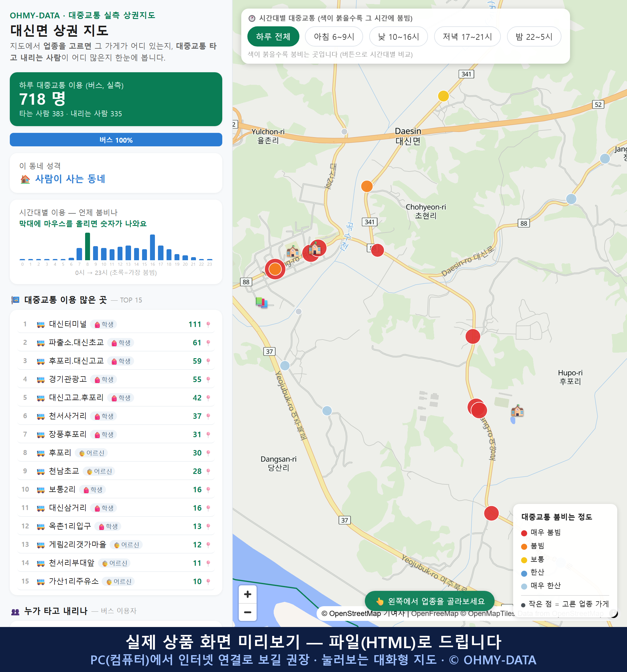Click the 왼쪽에서 업종을 골라보세요 button
This screenshot has height=672, width=627.
[x=430, y=601]
